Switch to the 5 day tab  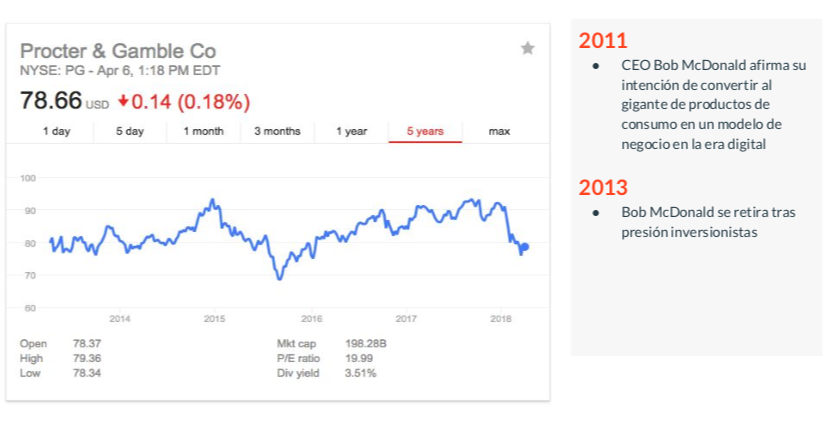pyautogui.click(x=130, y=131)
